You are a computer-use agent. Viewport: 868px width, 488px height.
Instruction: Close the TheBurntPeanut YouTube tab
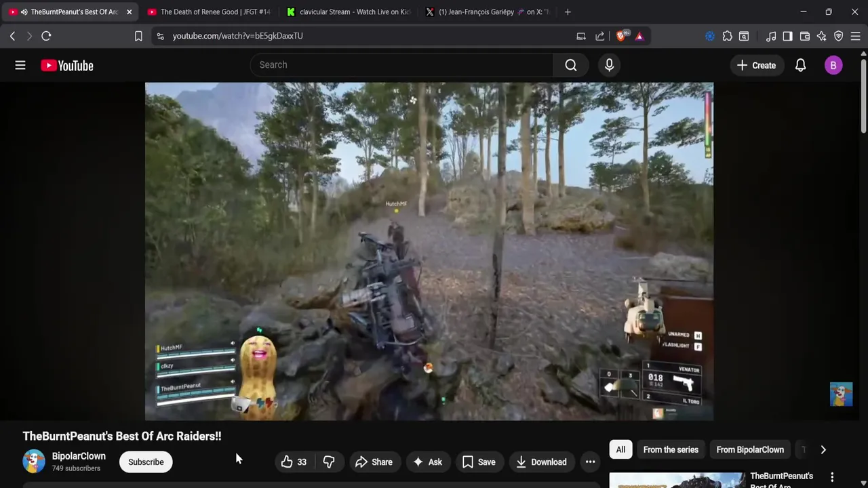(129, 12)
